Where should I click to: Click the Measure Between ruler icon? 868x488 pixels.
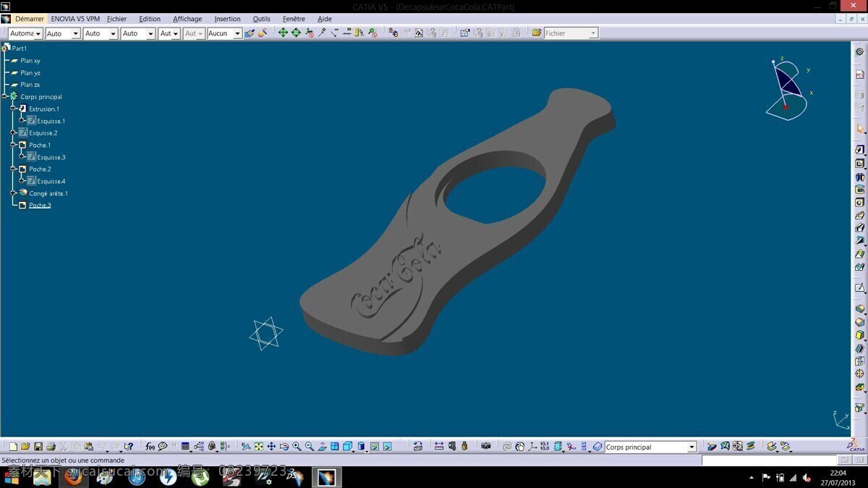[439, 447]
